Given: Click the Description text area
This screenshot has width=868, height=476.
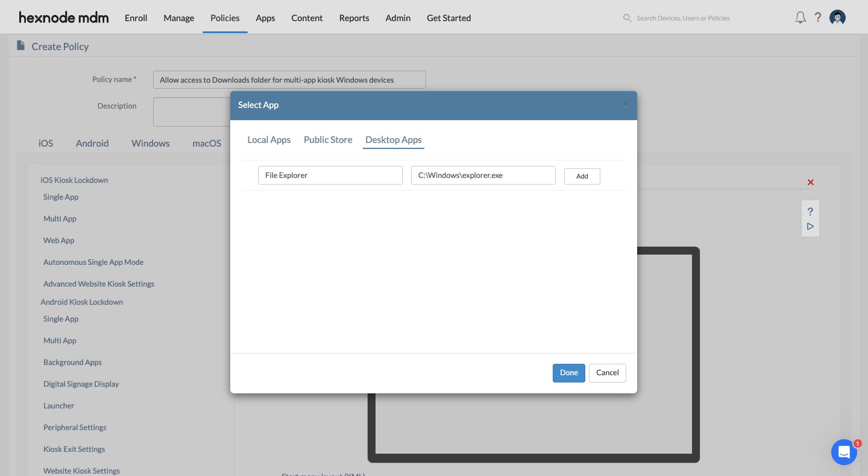Looking at the screenshot, I should (x=192, y=112).
